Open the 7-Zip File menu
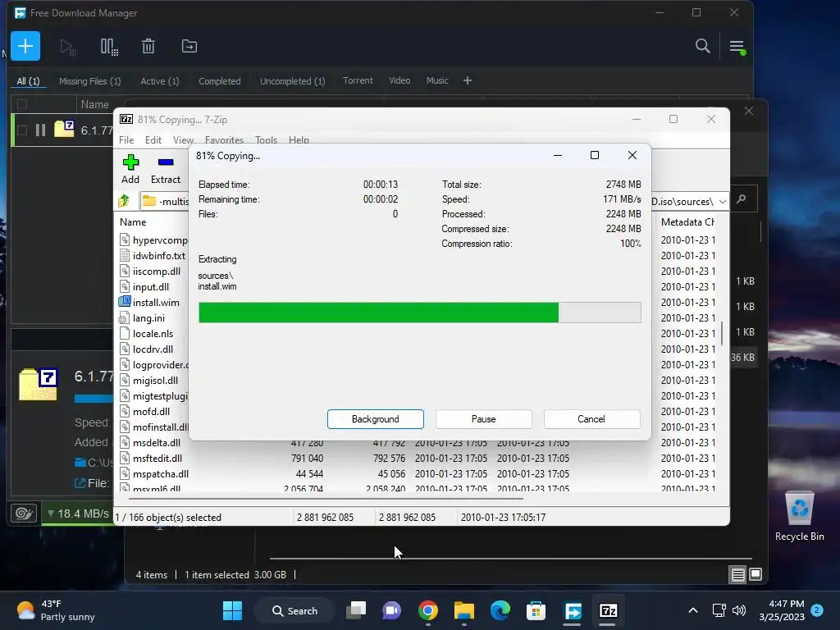 [126, 139]
